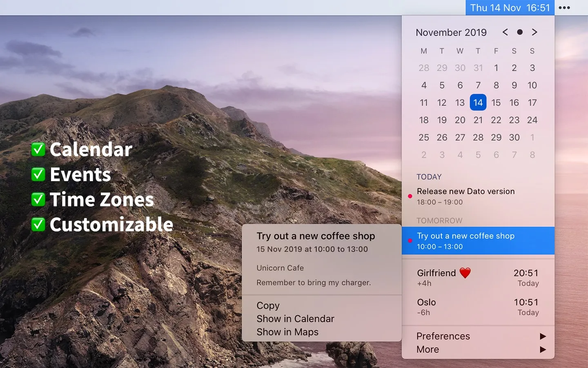
Task: Toggle the Calendar checkmark
Action: pyautogui.click(x=38, y=149)
